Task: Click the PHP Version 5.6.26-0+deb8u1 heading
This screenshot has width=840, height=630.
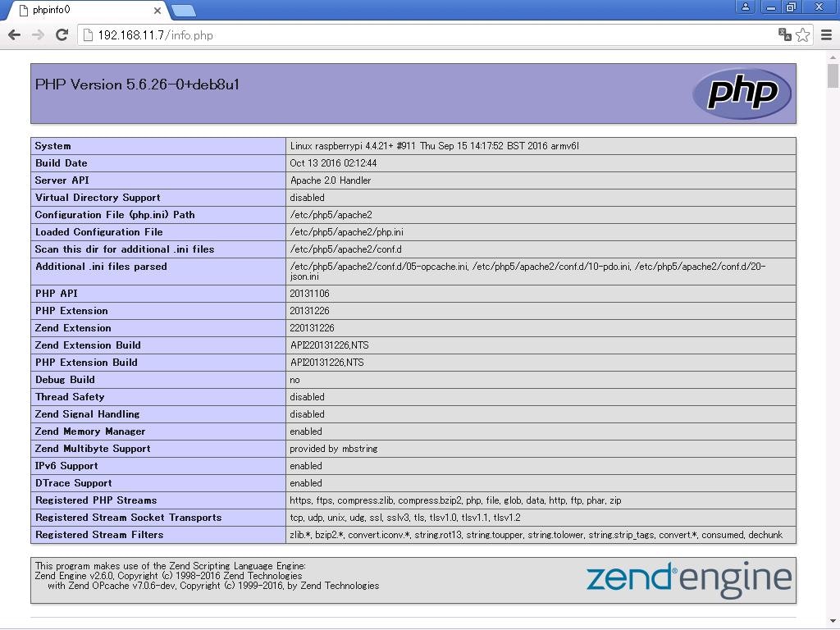Action: coord(137,84)
